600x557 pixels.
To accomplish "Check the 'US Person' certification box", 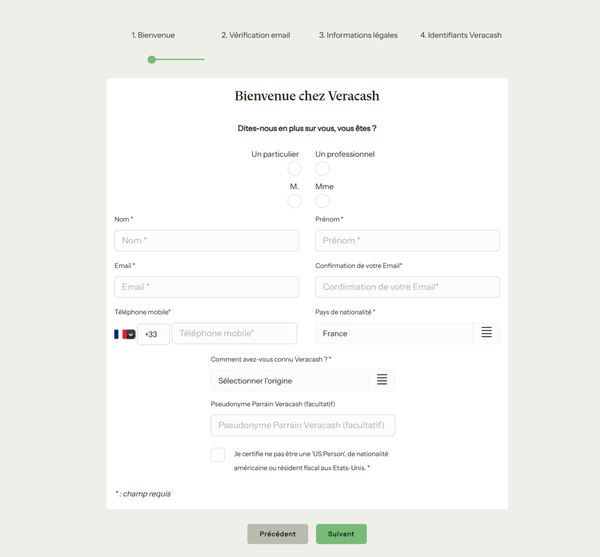I will click(x=218, y=455).
